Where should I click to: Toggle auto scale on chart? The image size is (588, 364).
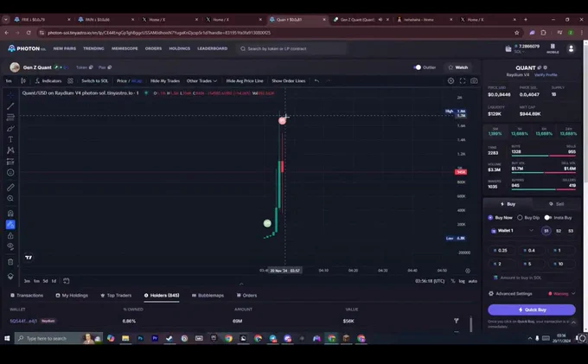pyautogui.click(x=473, y=281)
